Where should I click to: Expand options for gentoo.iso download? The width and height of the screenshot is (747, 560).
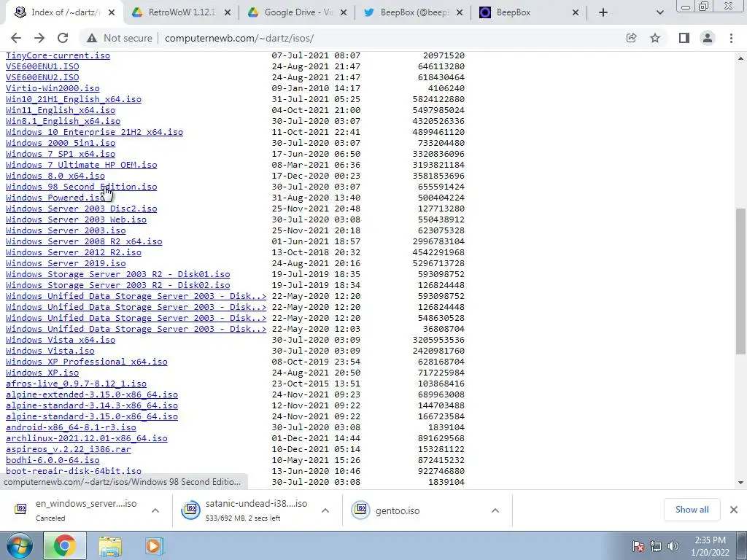[495, 510]
